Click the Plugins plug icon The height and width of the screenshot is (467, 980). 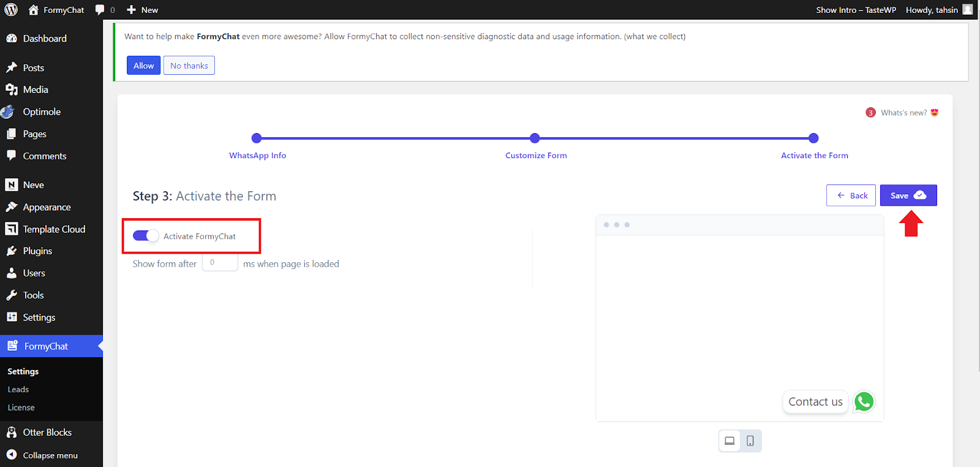pyautogui.click(x=12, y=251)
